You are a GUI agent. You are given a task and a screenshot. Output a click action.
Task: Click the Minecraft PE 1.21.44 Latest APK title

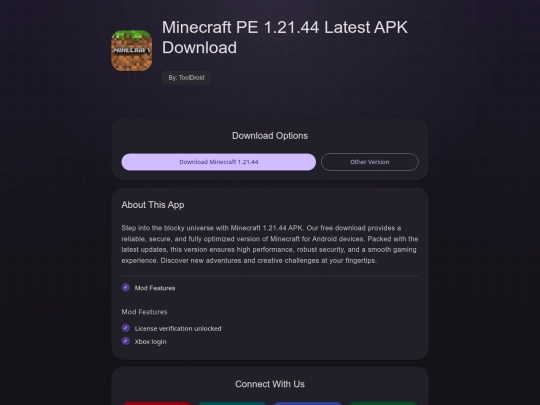pyautogui.click(x=285, y=37)
